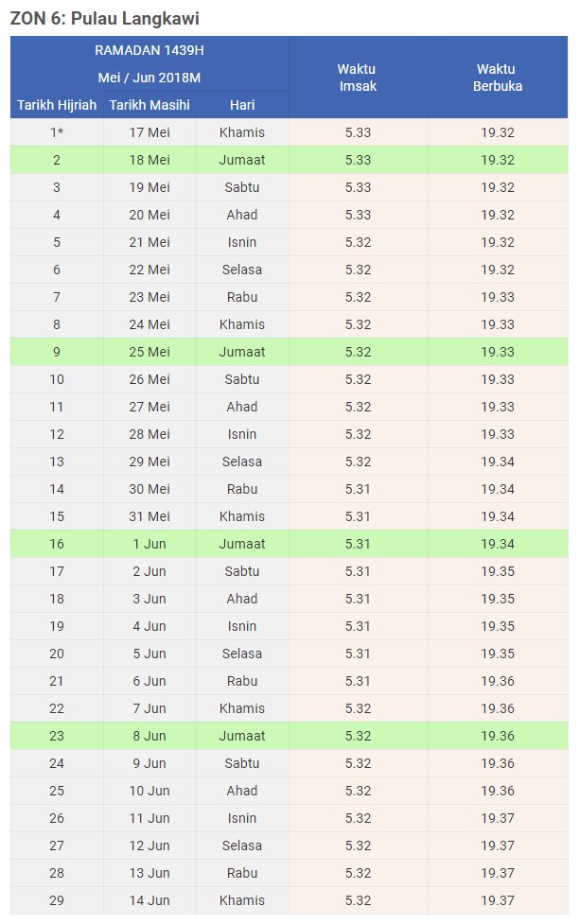580x924 pixels.
Task: Click Berbuka time for 11 Jun
Action: point(498,818)
